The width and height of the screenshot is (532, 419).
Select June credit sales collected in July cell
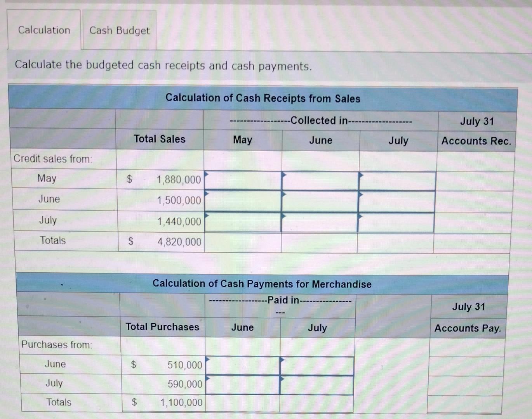(396, 202)
